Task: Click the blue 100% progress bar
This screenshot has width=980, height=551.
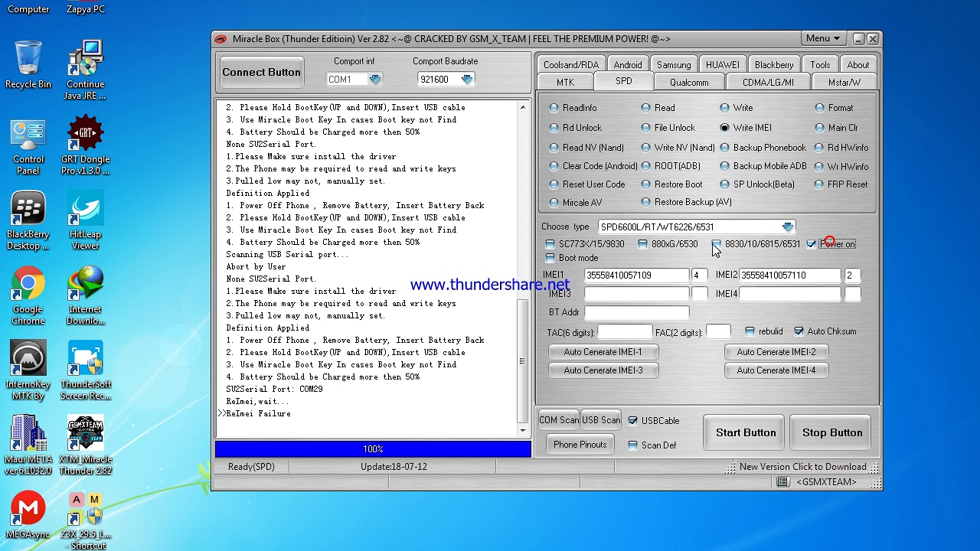Action: (373, 449)
